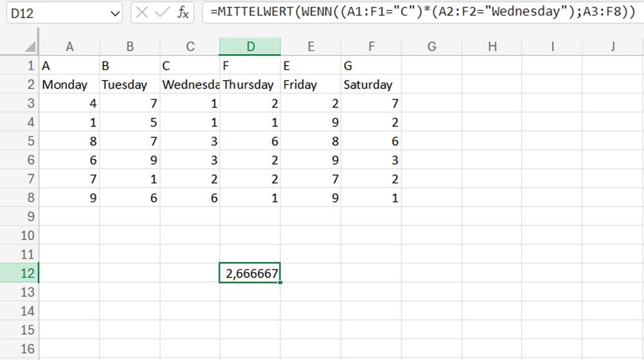Click cell F3 with value 7
The width and height of the screenshot is (644, 360).
[371, 103]
